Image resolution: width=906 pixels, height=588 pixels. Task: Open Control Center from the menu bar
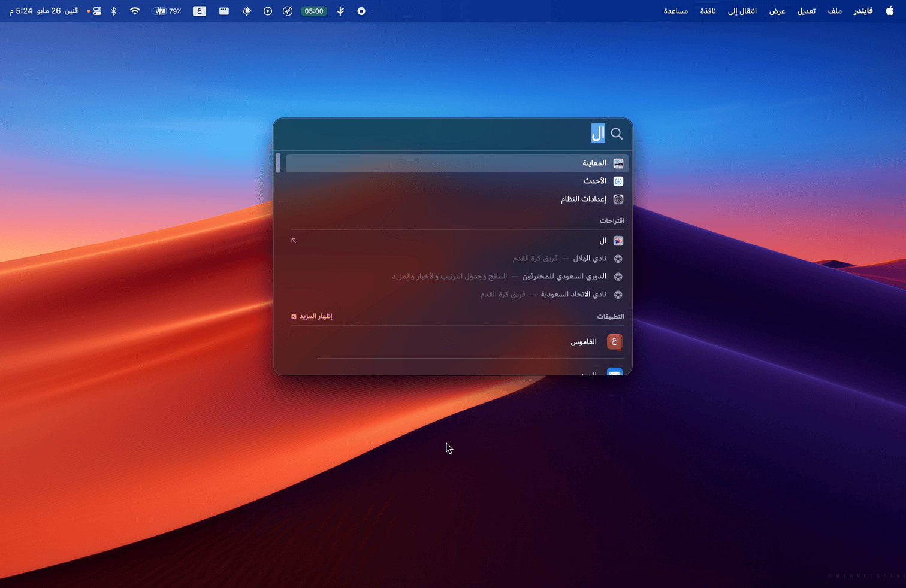click(x=97, y=11)
